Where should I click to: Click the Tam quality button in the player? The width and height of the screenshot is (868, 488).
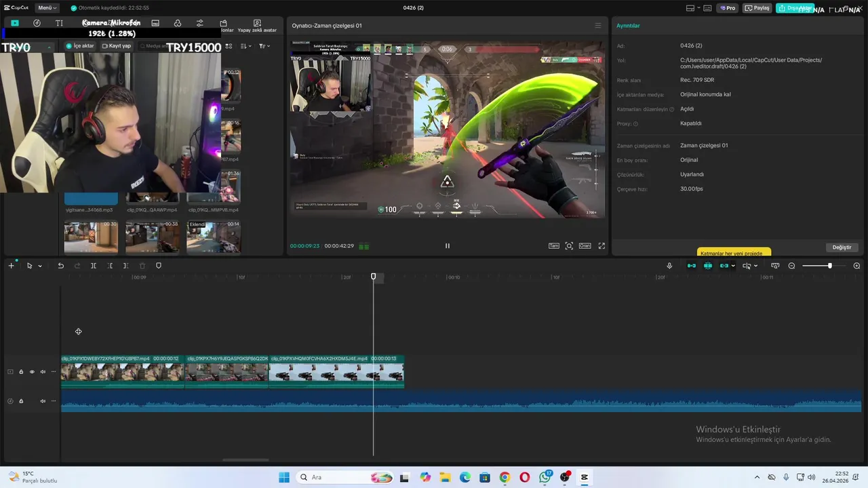(x=554, y=246)
